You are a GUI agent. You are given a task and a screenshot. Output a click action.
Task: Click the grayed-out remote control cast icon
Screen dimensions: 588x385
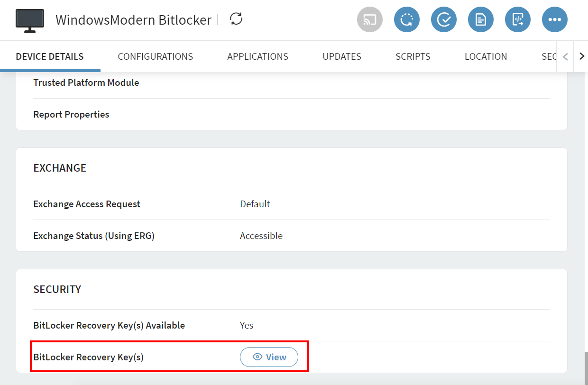pos(369,19)
